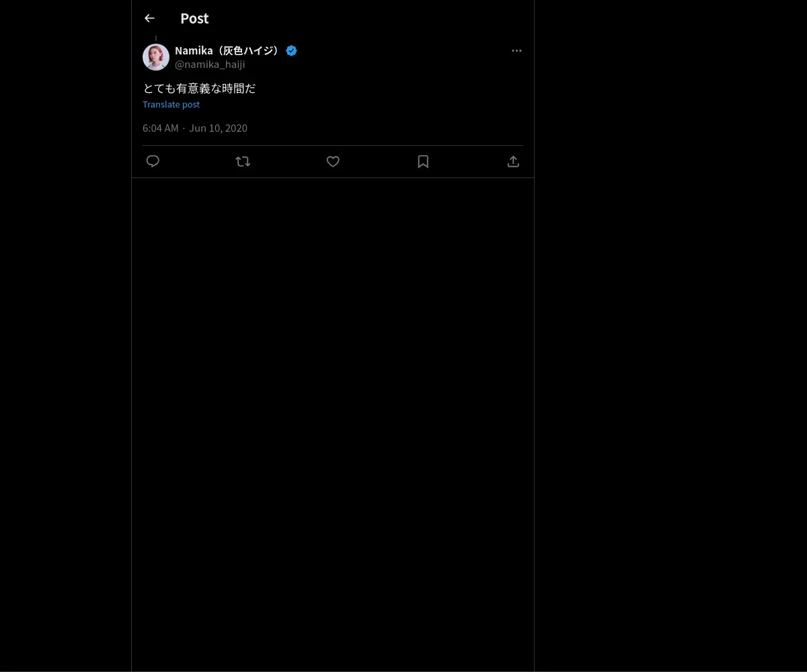The width and height of the screenshot is (807, 672).
Task: Click the 6:04 AM time stamp
Action: click(x=161, y=128)
